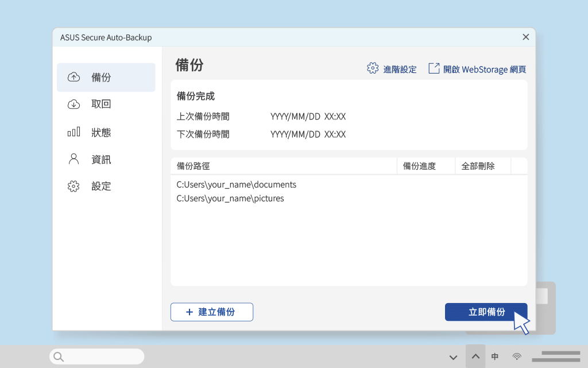This screenshot has height=368, width=588.
Task: Close the ASUS Secure Auto-Backup window
Action: point(526,37)
